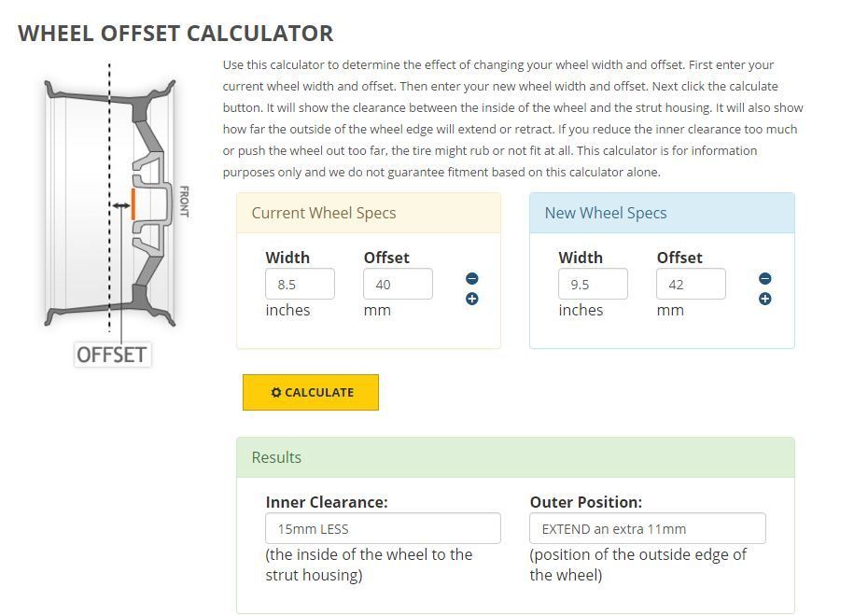Increase the new wheel offset with plus icon

[765, 299]
